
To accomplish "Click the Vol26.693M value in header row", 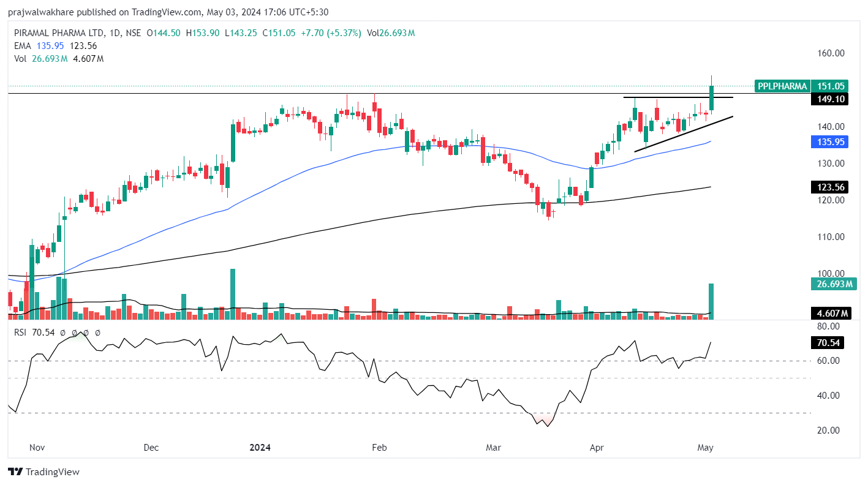I will click(391, 33).
